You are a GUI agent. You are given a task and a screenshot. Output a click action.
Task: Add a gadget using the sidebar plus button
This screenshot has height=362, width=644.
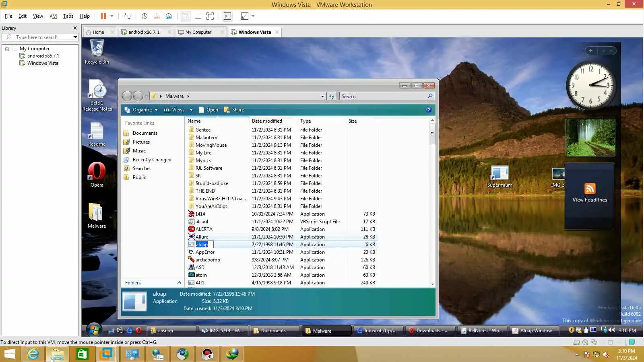pos(591,51)
